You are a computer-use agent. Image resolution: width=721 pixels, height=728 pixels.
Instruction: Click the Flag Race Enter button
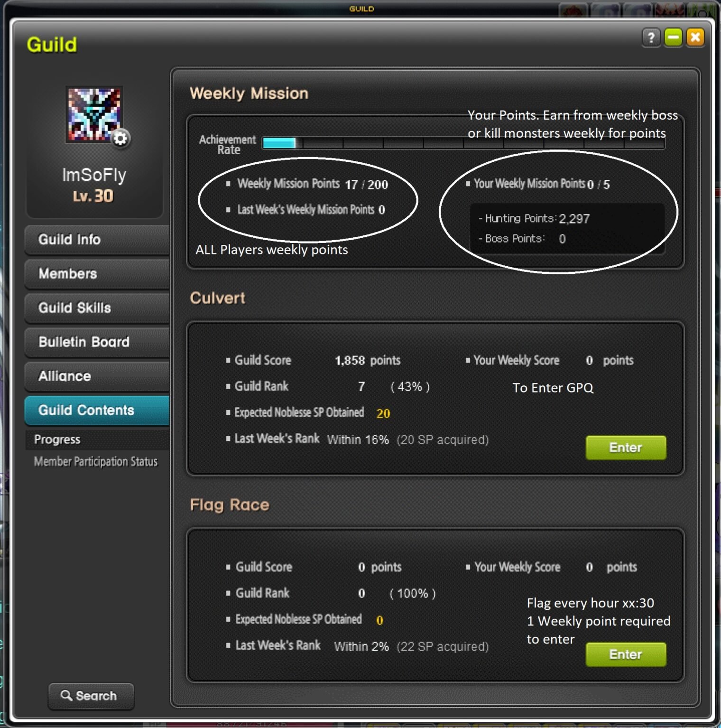626,654
